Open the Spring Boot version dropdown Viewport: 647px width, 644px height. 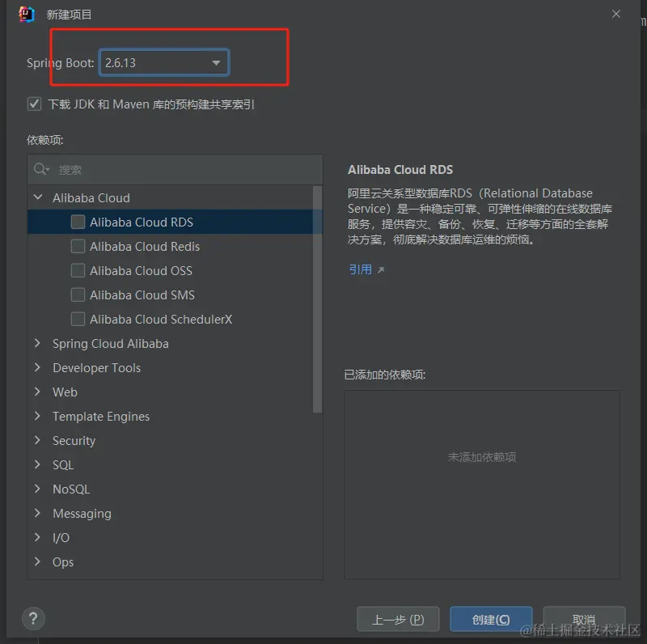coord(164,62)
